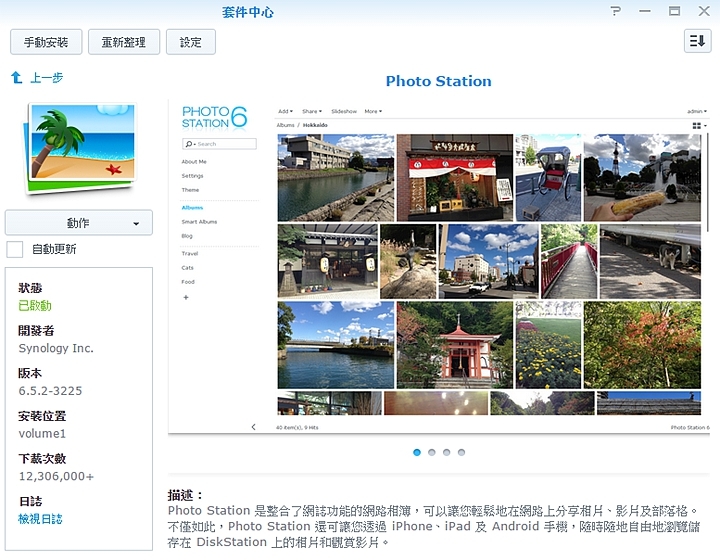720x560 pixels.
Task: Click the 手動安裝 button
Action: click(x=46, y=42)
